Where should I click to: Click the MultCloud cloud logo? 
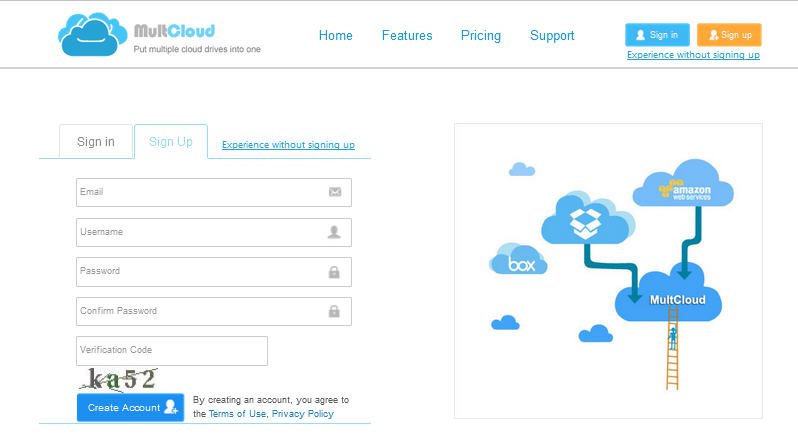coord(92,35)
